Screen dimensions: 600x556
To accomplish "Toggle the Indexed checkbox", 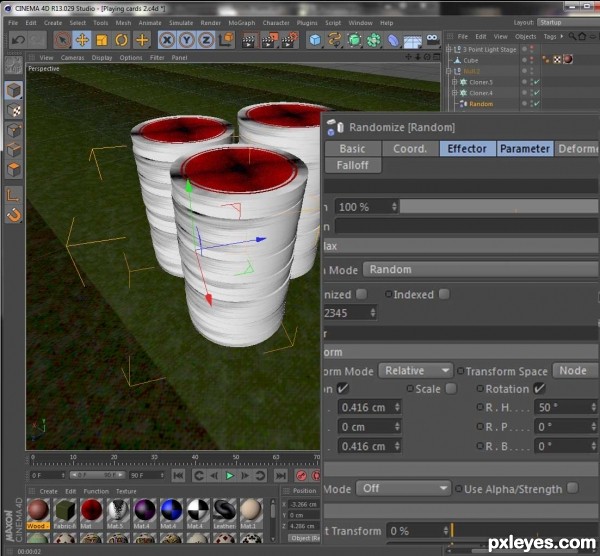I will tap(444, 294).
